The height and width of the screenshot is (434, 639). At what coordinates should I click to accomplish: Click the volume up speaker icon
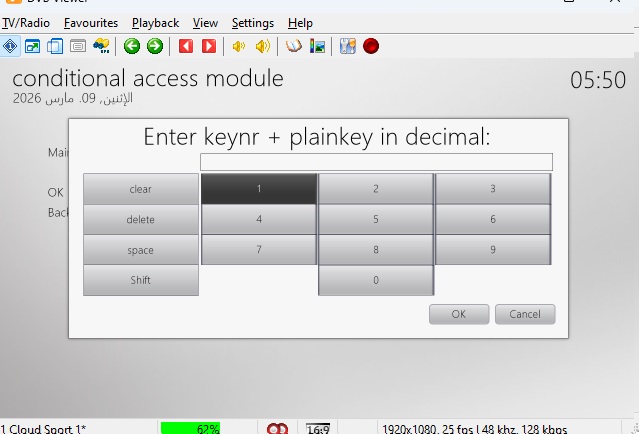(x=262, y=45)
